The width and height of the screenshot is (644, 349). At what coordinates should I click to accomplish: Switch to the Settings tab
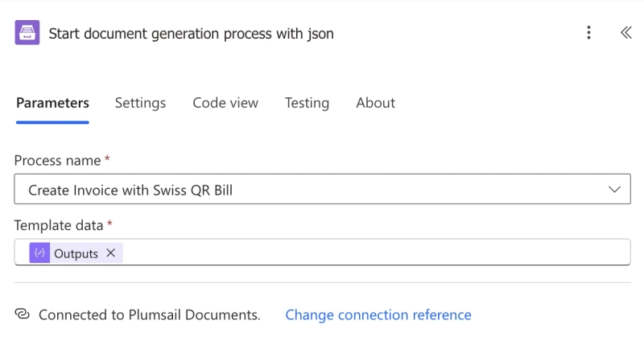[x=140, y=103]
